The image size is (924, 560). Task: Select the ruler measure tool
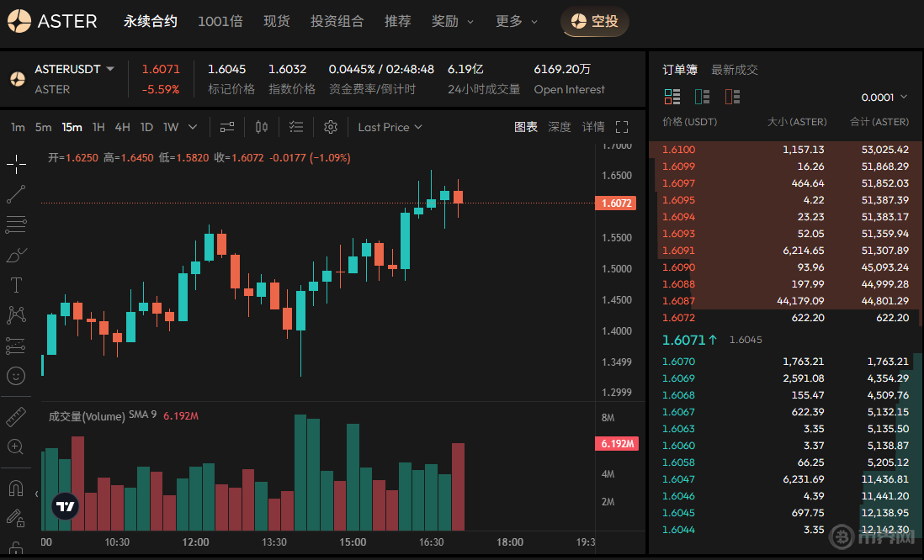16,416
